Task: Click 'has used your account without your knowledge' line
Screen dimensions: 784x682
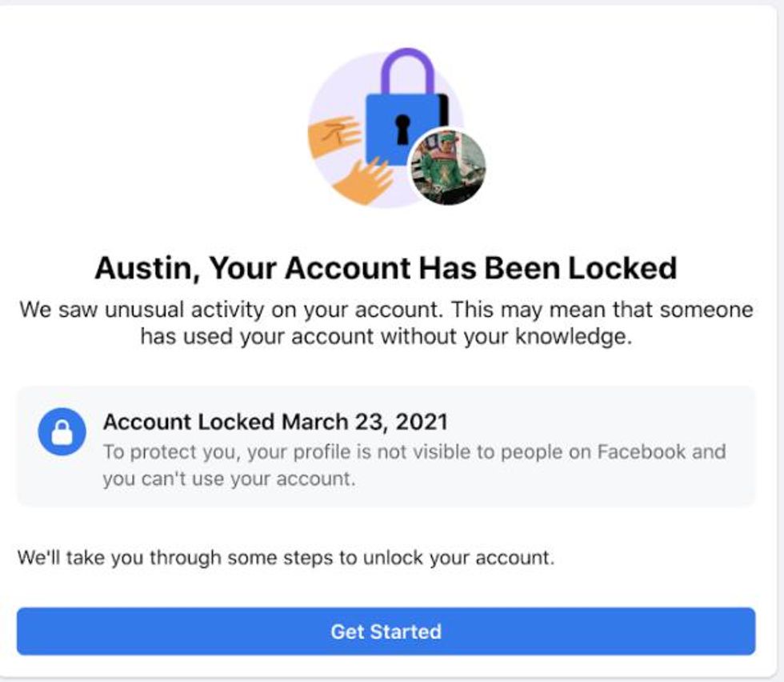Action: click(x=386, y=336)
